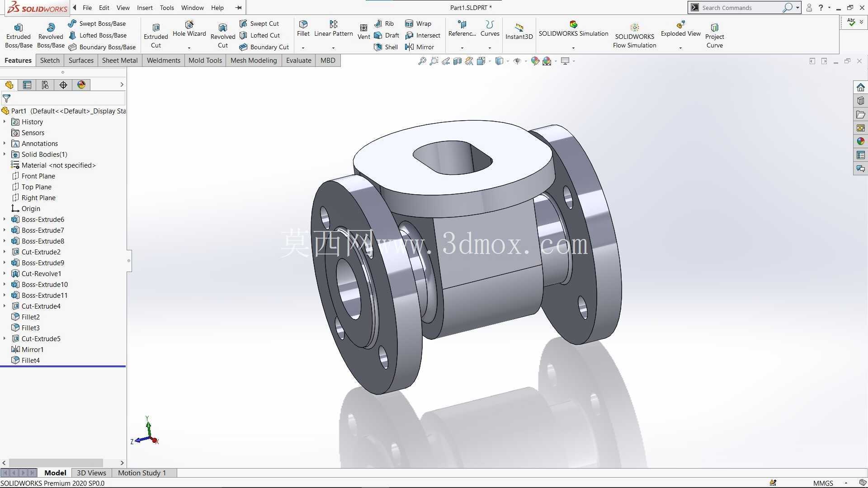
Task: Select the Mirror feature tool
Action: click(x=420, y=47)
